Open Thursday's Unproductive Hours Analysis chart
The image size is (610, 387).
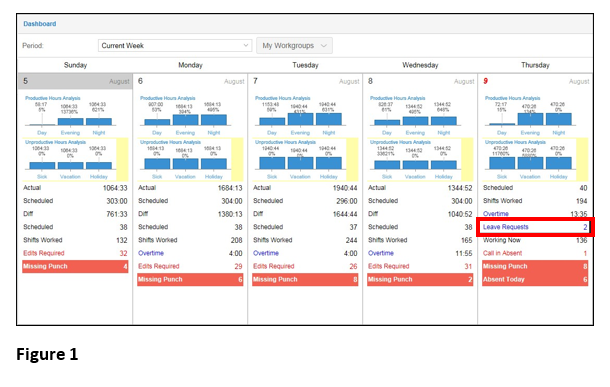click(535, 159)
